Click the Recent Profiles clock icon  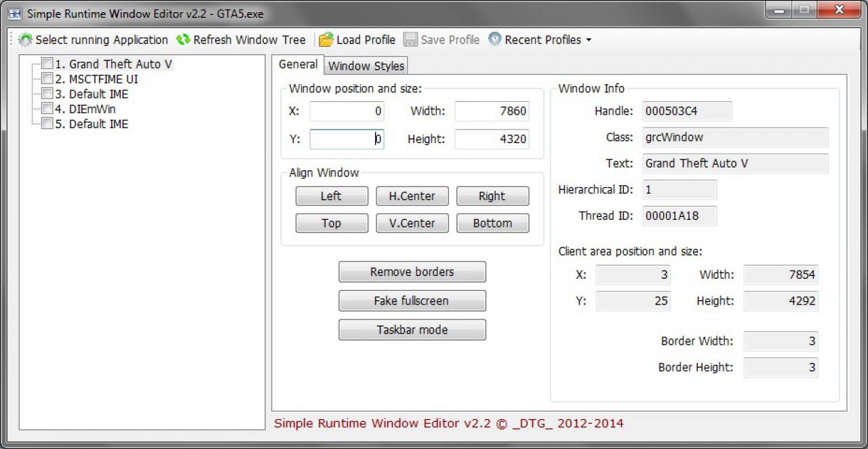[x=495, y=39]
